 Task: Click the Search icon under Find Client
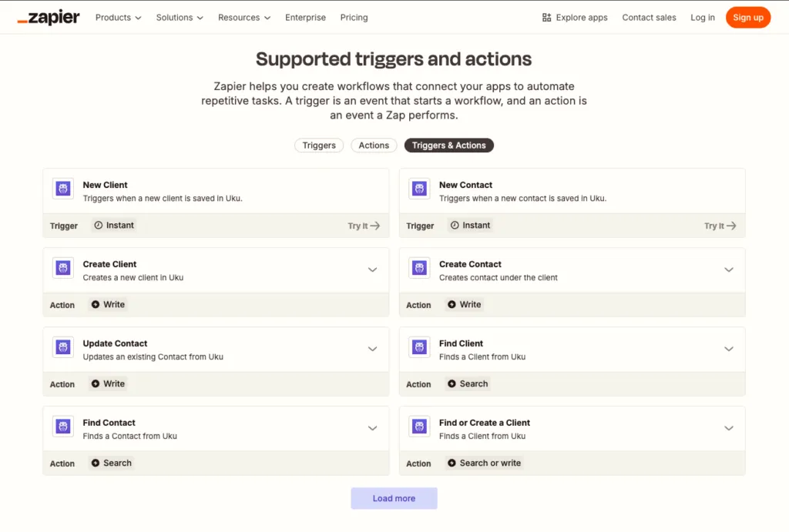click(452, 383)
